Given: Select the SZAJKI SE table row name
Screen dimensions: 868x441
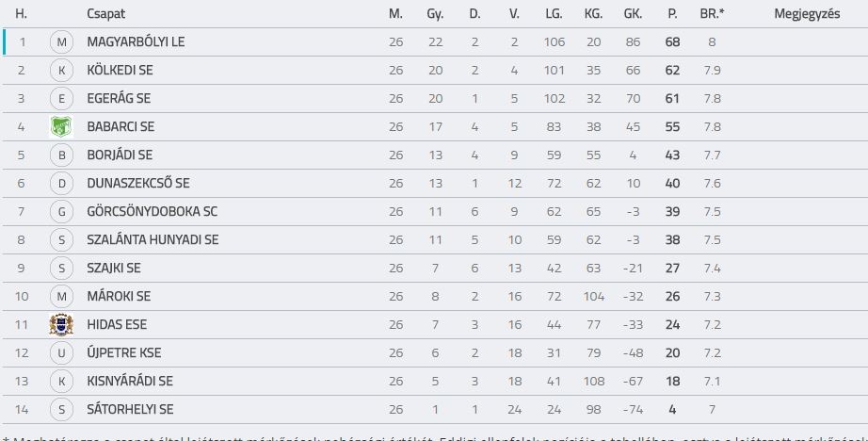Looking at the screenshot, I should [x=114, y=269].
